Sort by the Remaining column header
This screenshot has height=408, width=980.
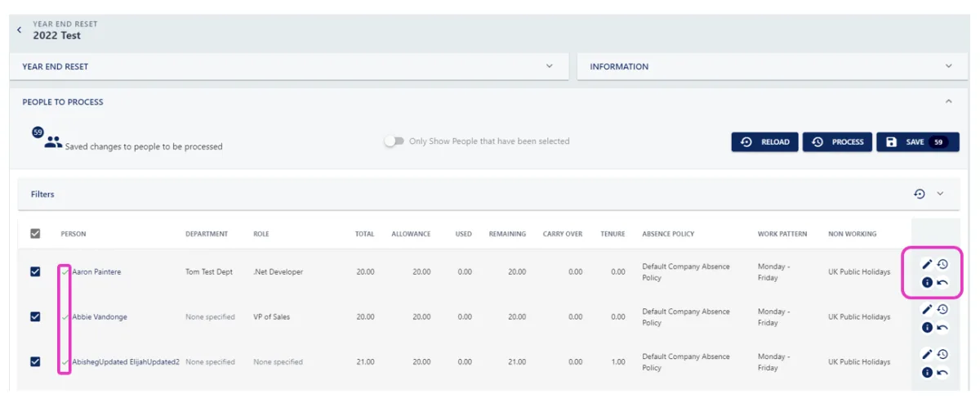[507, 234]
